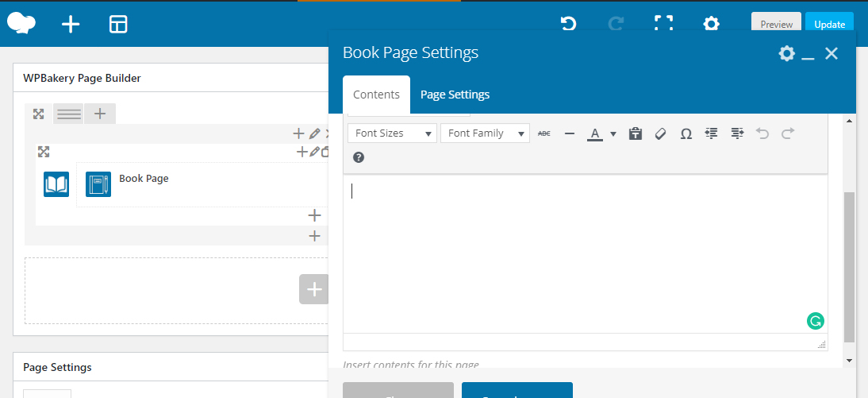The image size is (868, 398).
Task: Click plus directly under Book Page element
Action: (x=314, y=215)
